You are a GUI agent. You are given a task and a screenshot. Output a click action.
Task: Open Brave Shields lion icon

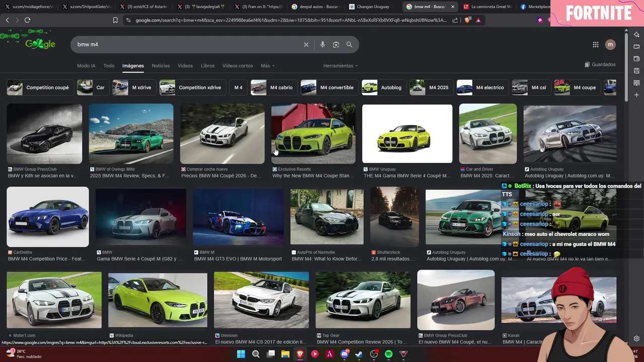467,20
